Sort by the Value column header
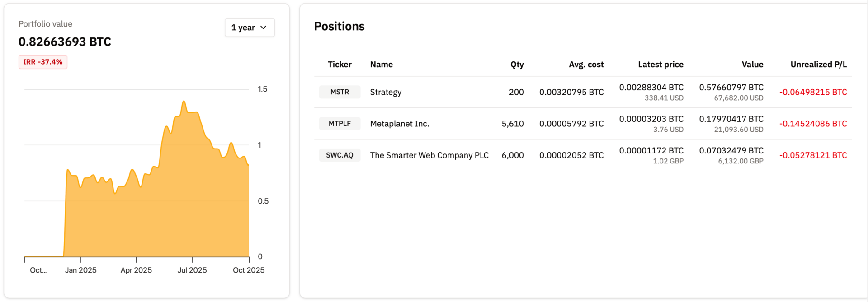The image size is (868, 302). point(752,65)
